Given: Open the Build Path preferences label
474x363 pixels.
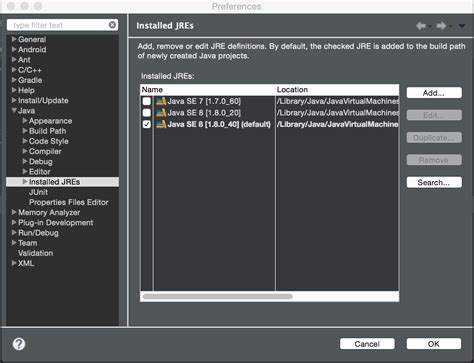Looking at the screenshot, I should click(48, 131).
